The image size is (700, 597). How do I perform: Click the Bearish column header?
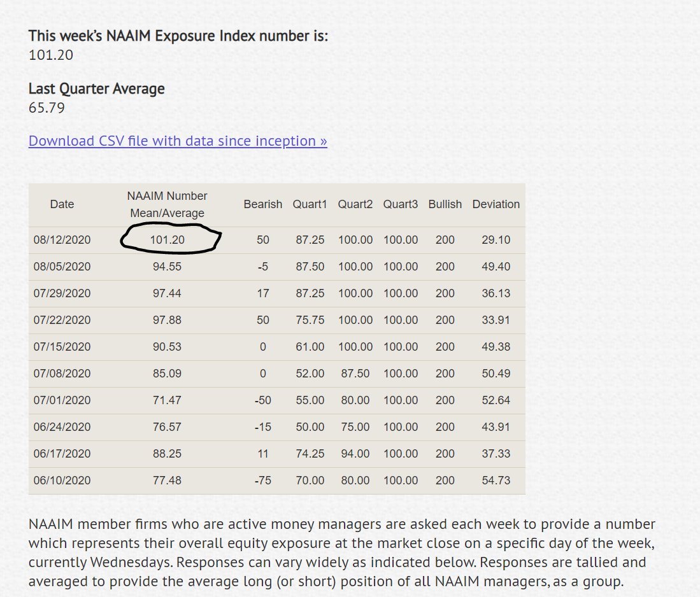pyautogui.click(x=263, y=204)
